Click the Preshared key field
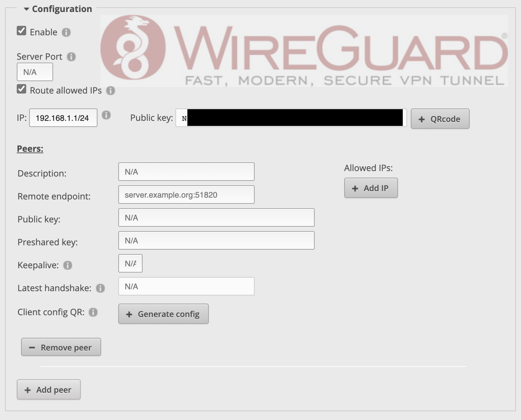The image size is (521, 420). pos(216,241)
